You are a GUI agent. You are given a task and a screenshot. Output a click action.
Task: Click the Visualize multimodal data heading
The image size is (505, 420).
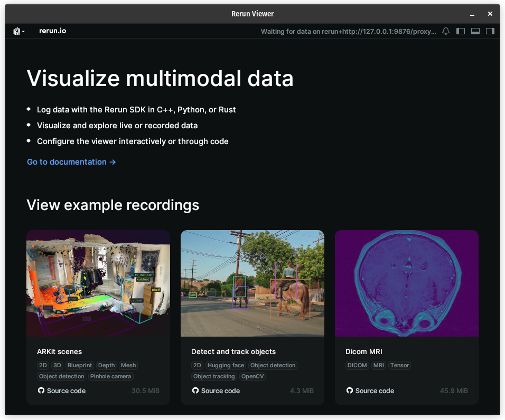pos(160,79)
